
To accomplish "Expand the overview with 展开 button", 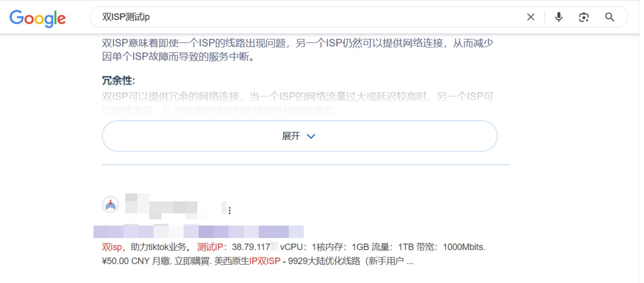I will pyautogui.click(x=300, y=136).
